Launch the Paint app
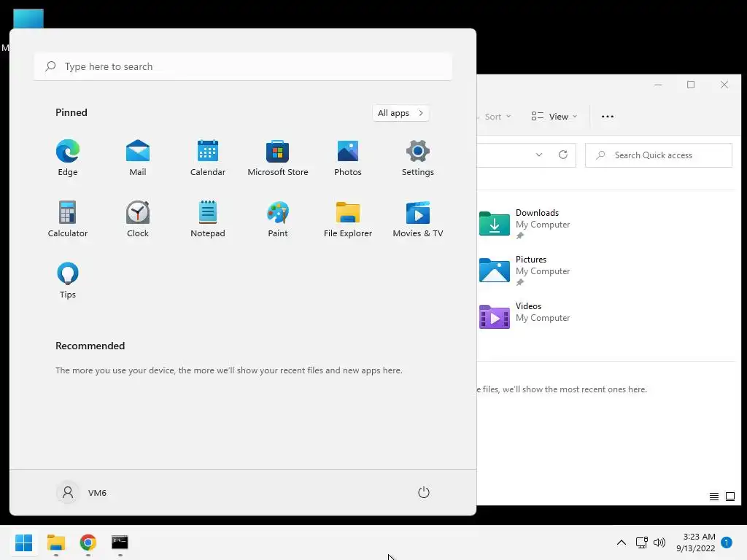This screenshot has width=747, height=560. point(278,219)
